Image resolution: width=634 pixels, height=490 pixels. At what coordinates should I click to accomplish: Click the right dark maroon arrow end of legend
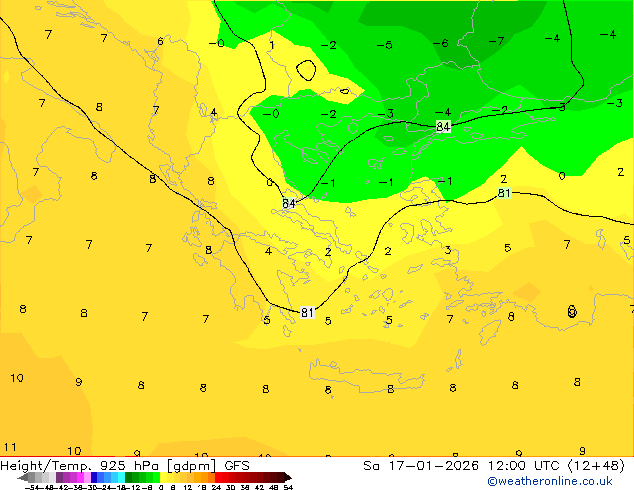pos(287,477)
